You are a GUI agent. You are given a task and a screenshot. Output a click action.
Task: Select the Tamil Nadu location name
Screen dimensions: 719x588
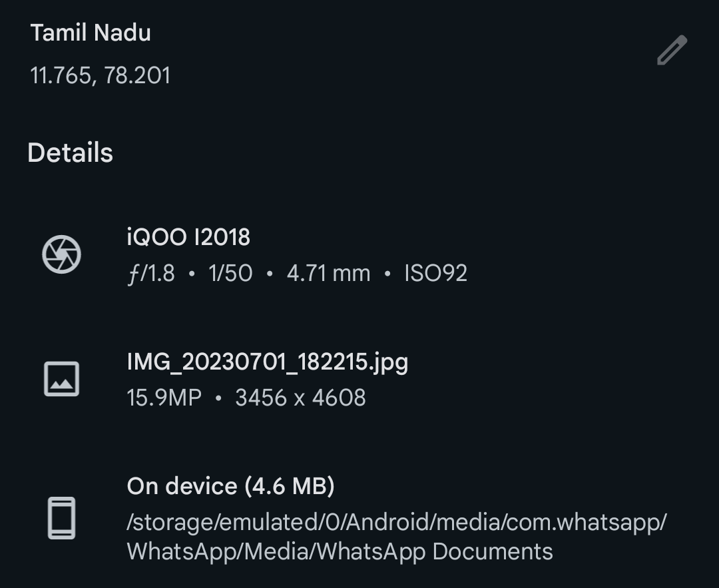pyautogui.click(x=91, y=33)
